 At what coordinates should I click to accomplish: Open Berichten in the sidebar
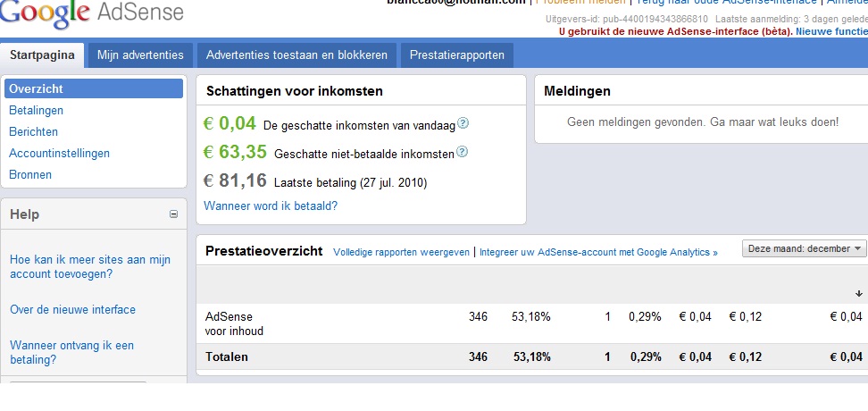click(x=34, y=132)
